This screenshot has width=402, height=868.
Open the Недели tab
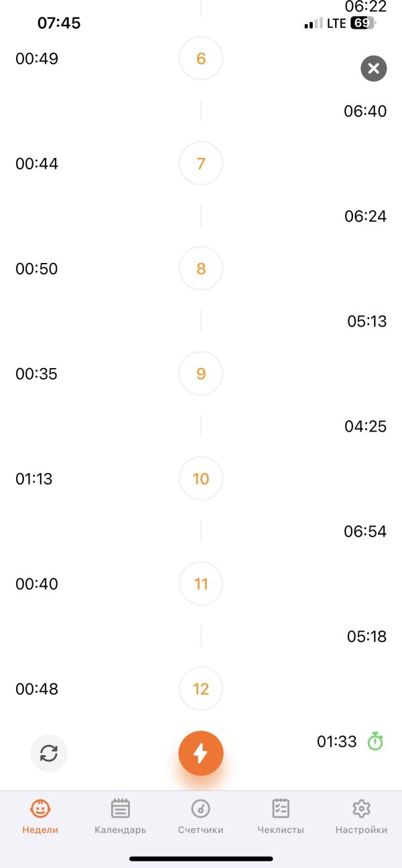pos(40,816)
